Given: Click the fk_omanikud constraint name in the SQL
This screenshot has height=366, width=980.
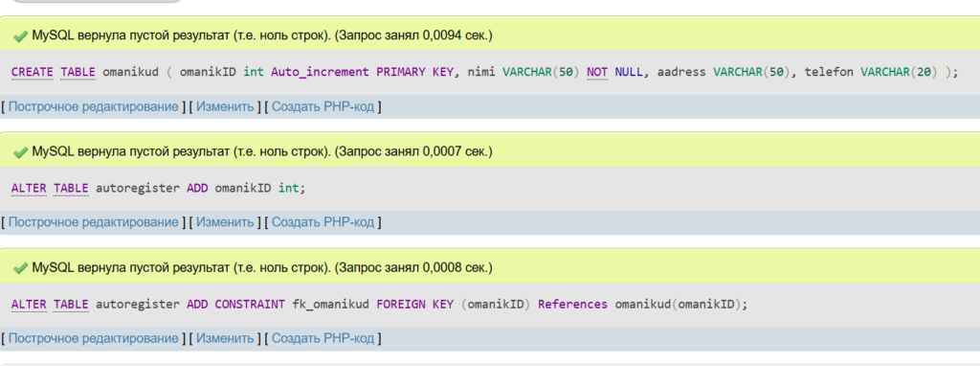Looking at the screenshot, I should tap(330, 304).
